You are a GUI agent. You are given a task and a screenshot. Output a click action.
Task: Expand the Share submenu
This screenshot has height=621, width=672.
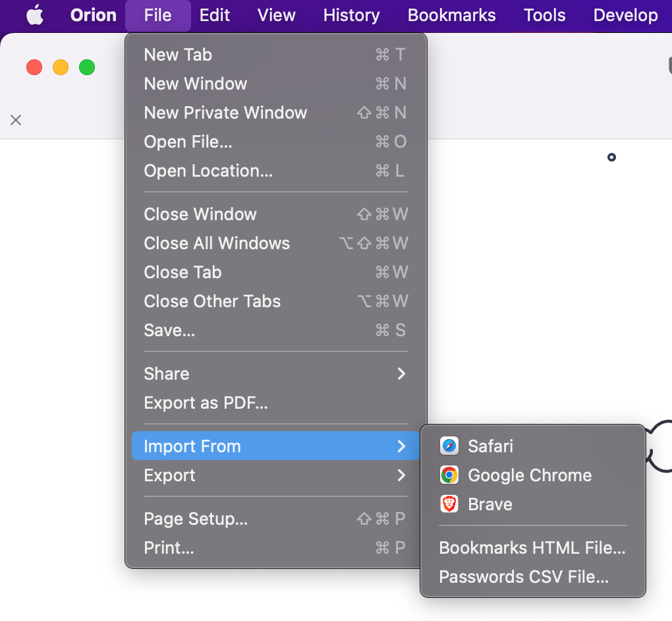[x=166, y=374]
